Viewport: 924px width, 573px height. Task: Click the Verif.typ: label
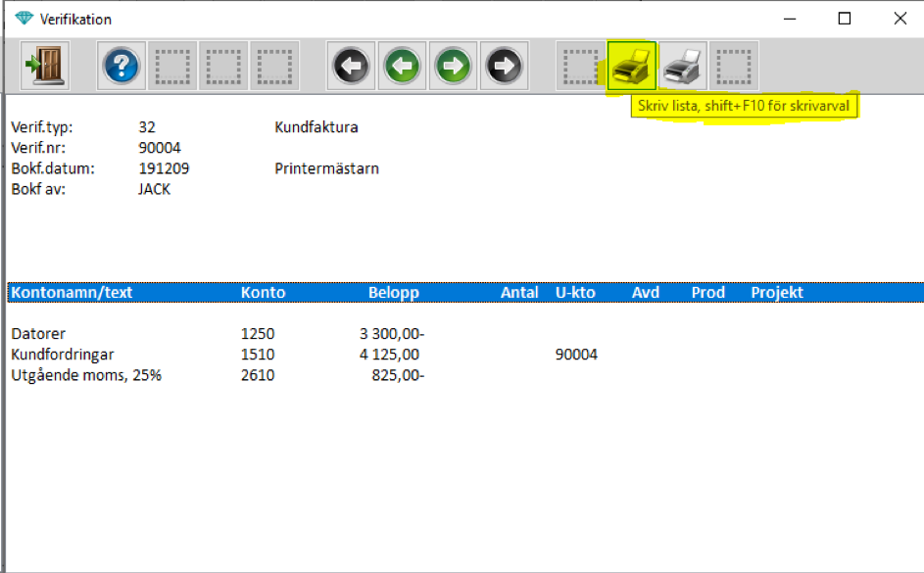click(x=42, y=127)
